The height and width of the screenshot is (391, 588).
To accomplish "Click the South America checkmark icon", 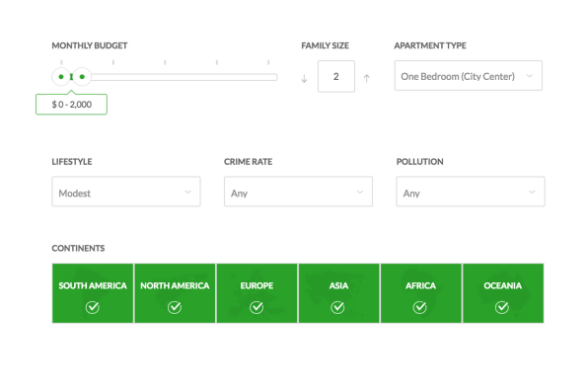I will click(93, 307).
